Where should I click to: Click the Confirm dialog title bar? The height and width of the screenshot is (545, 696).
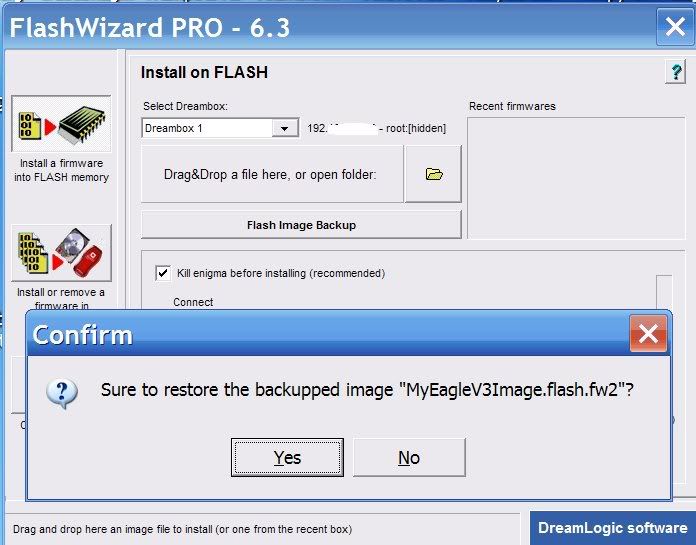pos(328,335)
